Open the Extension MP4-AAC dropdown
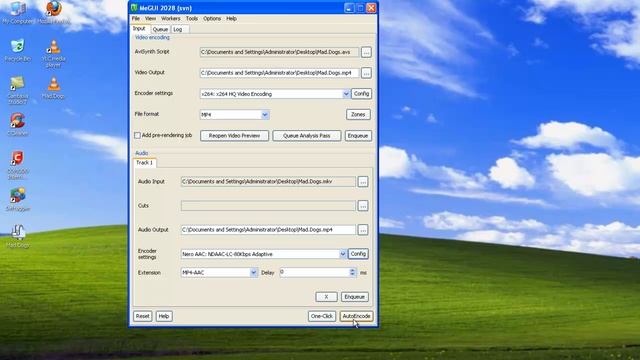This screenshot has width=640, height=360. 253,272
